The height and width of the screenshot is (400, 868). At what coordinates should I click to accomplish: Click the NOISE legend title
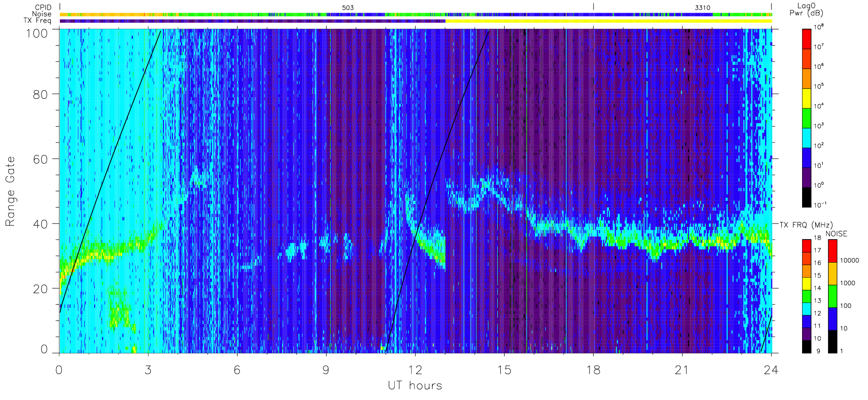click(x=836, y=234)
